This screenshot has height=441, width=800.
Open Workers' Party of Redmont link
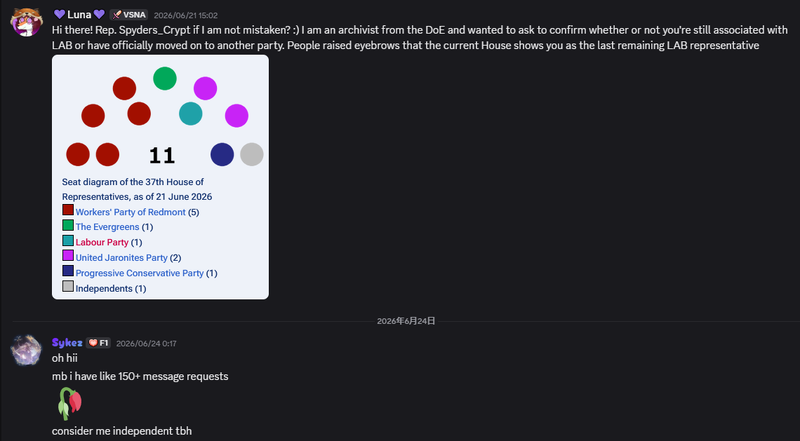131,212
